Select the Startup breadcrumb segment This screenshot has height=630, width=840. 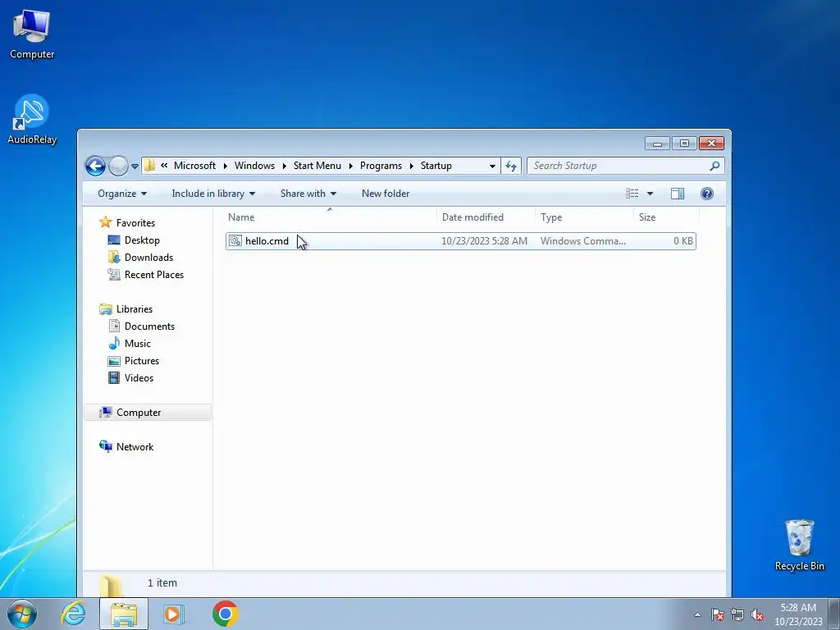click(x=436, y=166)
